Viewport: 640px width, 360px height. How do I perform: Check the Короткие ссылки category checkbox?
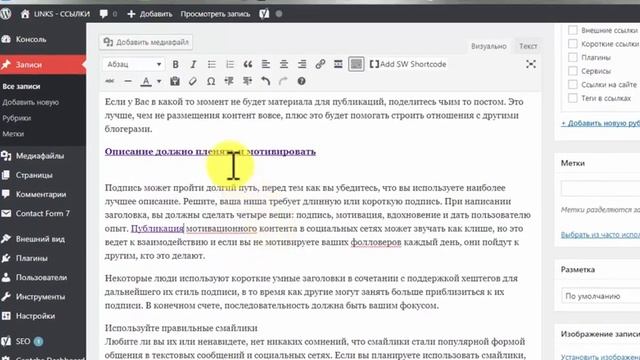tap(573, 44)
